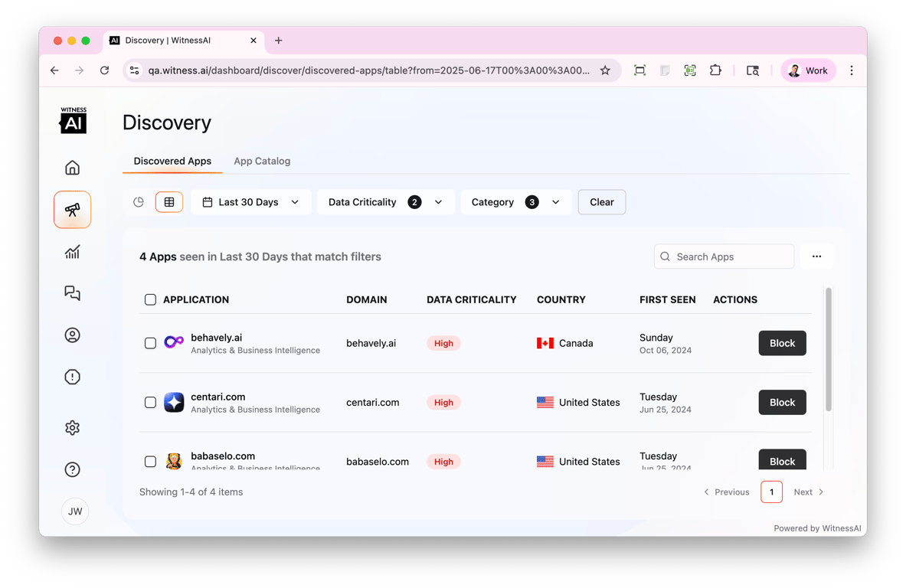Viewport: 906px width, 588px height.
Task: Open the alerts exclamation icon in sidebar
Action: [x=72, y=377]
